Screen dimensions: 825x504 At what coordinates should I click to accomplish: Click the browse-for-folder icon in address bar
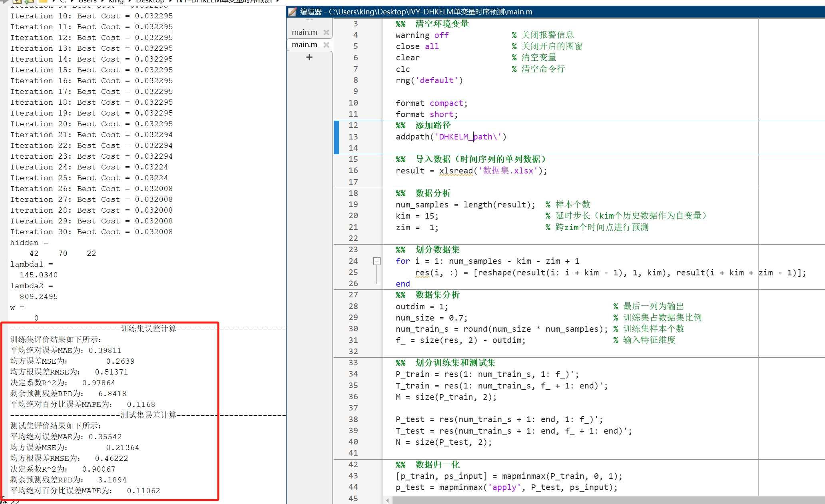click(30, 2)
